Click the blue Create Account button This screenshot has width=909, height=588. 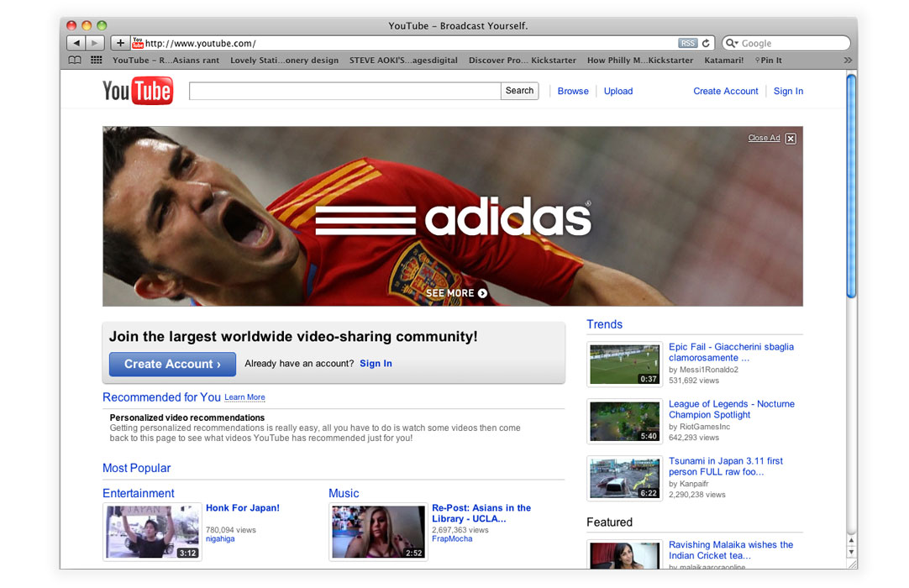[x=172, y=365]
